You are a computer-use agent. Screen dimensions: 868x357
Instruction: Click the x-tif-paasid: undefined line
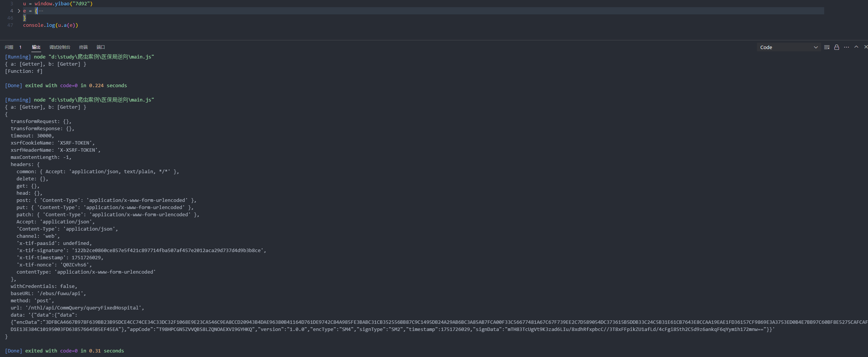[54, 243]
